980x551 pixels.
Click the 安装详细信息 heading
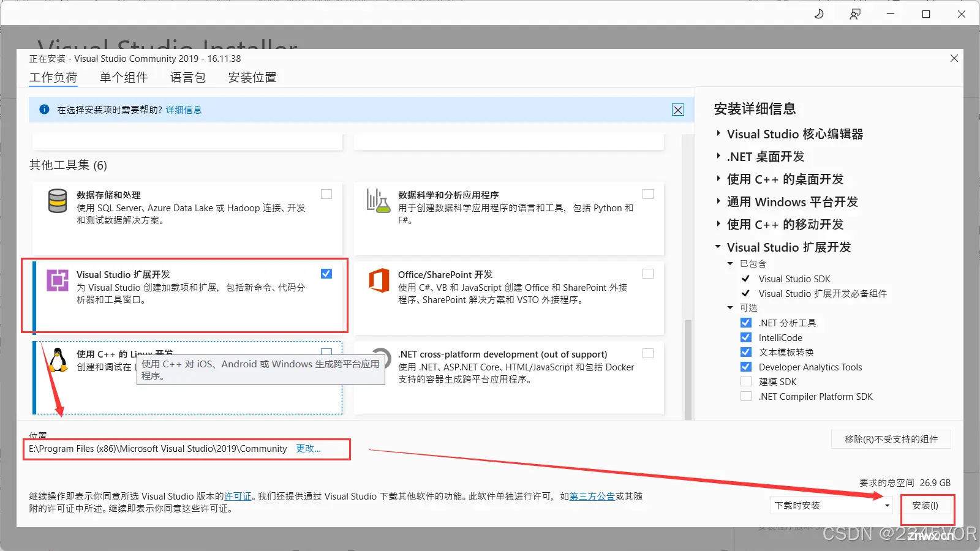(755, 109)
